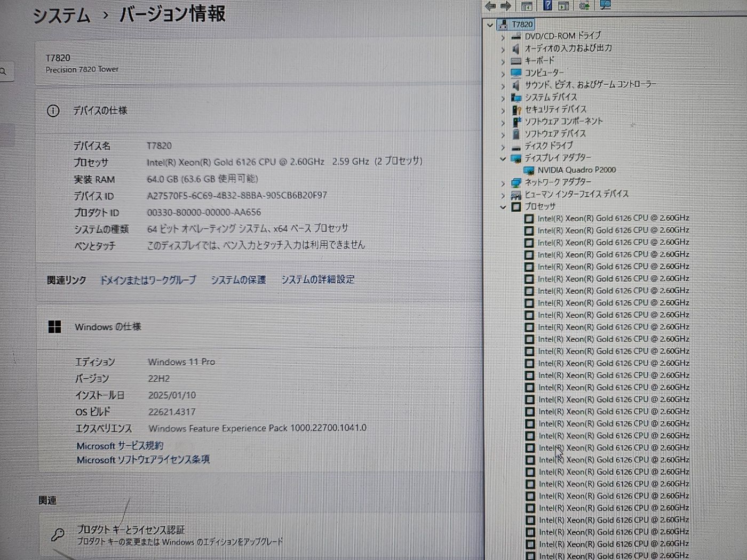Expand the ヒューマン インターフェイス デバイス category
The image size is (747, 560).
503,196
